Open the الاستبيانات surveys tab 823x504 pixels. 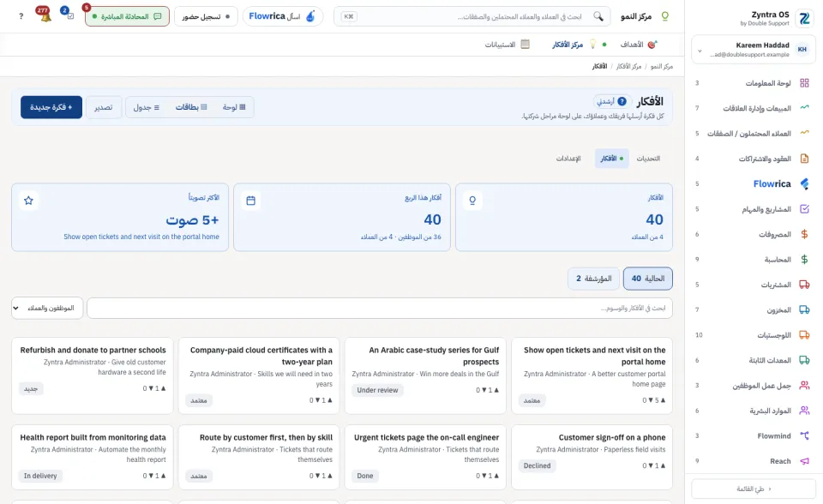[507, 45]
